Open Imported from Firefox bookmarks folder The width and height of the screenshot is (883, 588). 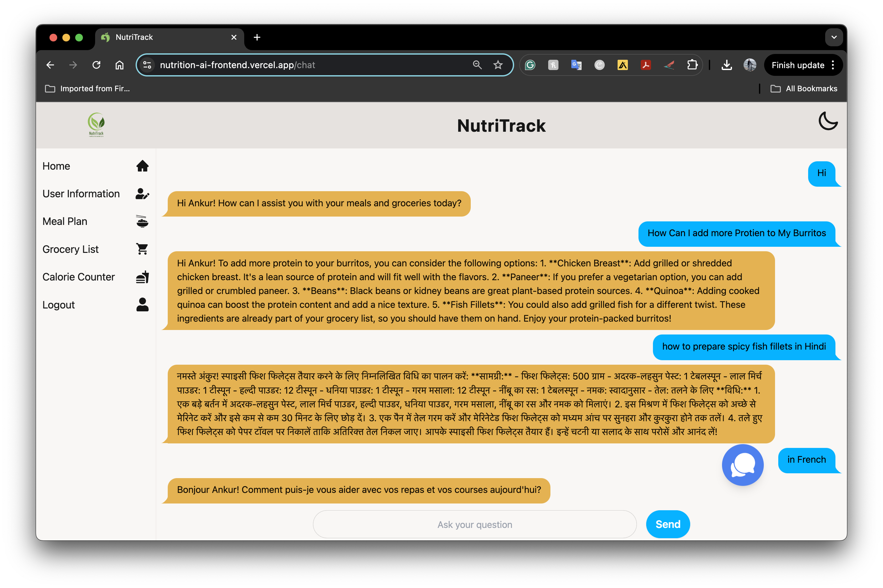click(87, 88)
